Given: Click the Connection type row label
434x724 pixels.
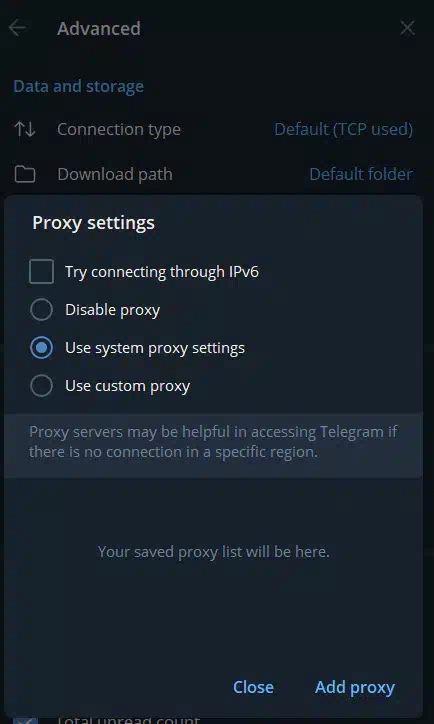Looking at the screenshot, I should tap(119, 129).
